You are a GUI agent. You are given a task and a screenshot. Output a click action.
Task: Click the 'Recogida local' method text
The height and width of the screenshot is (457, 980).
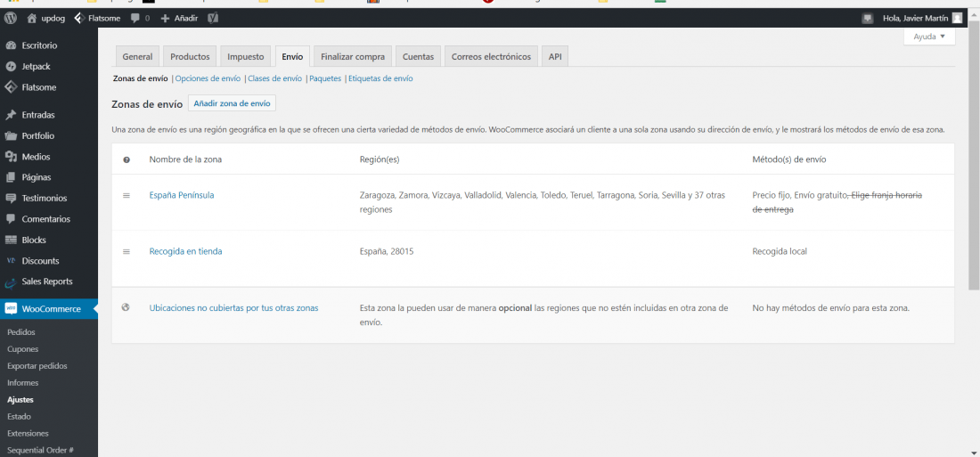(780, 251)
